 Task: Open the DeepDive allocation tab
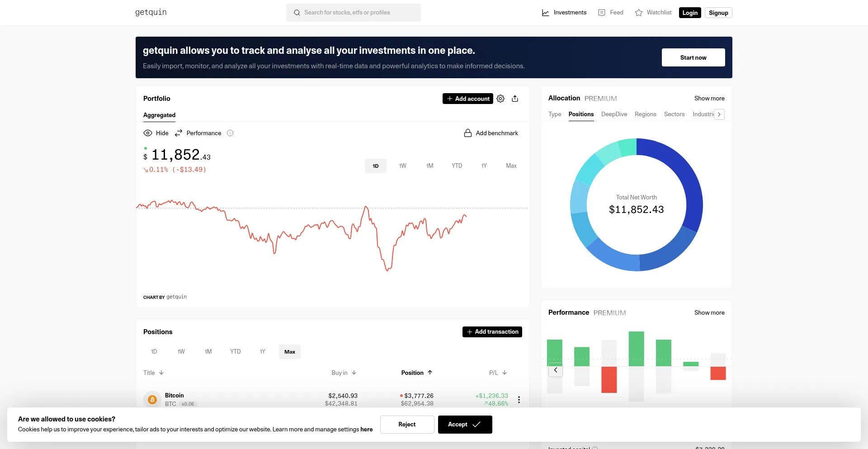[x=614, y=114]
